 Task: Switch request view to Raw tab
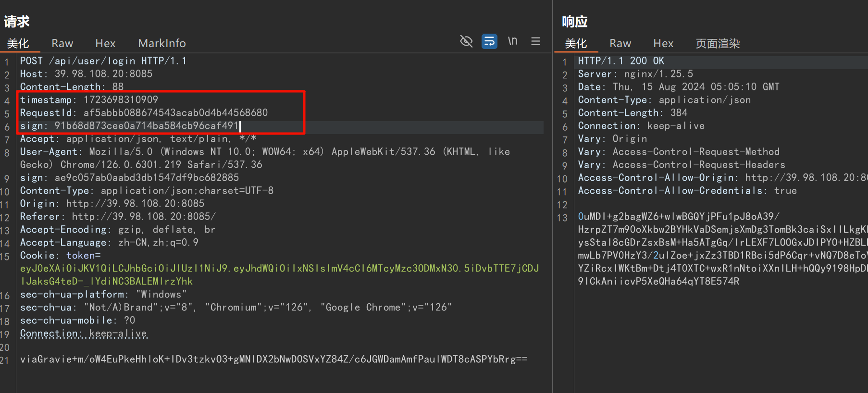click(x=62, y=43)
